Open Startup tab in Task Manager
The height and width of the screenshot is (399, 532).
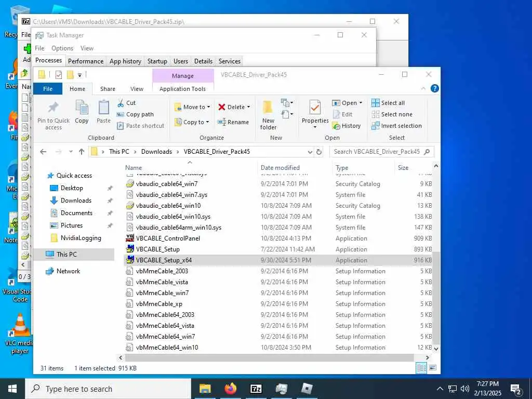click(x=157, y=61)
